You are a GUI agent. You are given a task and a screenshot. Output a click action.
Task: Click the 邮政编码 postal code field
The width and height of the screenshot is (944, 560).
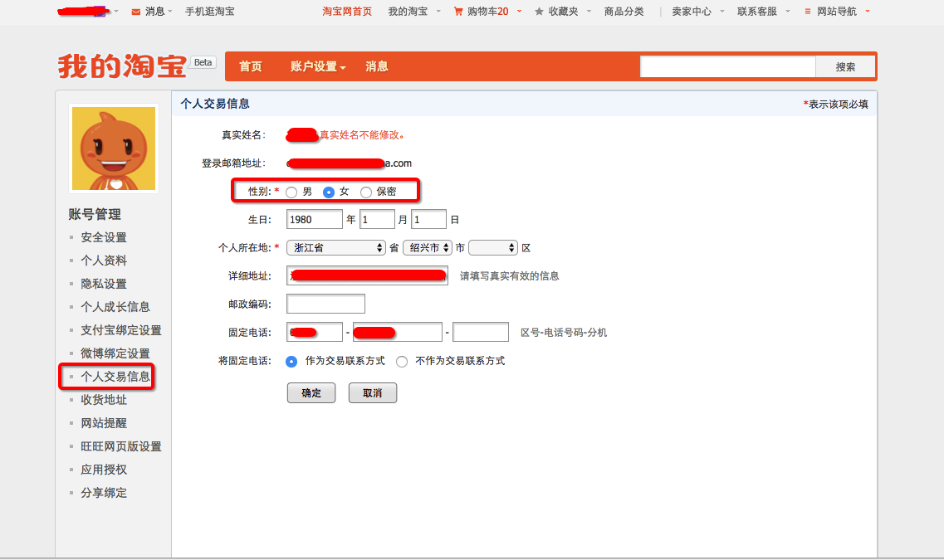[x=325, y=304]
